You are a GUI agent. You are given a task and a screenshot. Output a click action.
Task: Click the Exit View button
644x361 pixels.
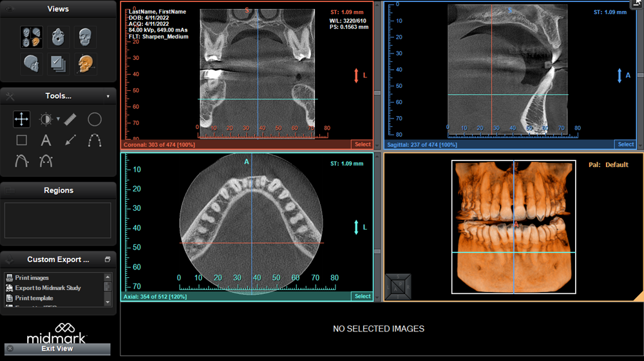point(57,348)
